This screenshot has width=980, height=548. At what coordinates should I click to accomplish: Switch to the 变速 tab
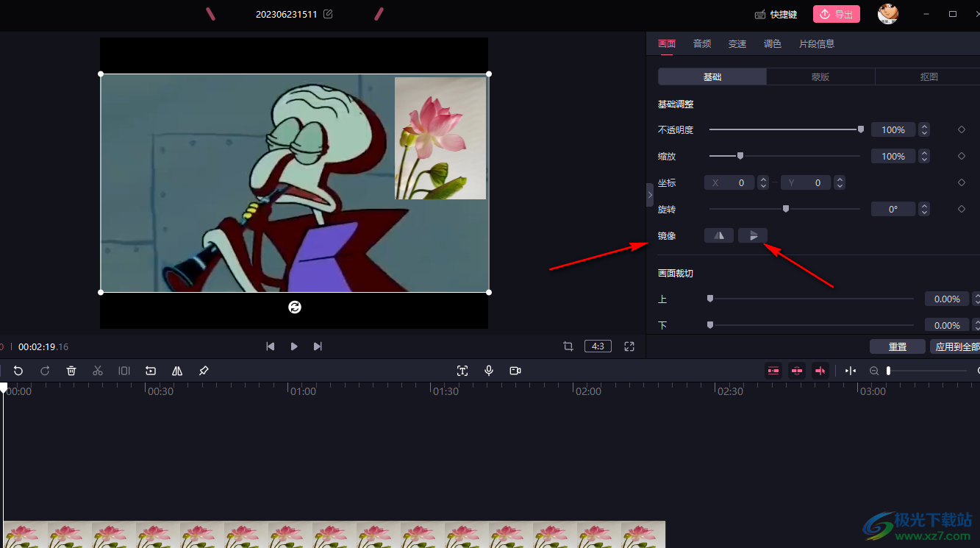point(737,44)
